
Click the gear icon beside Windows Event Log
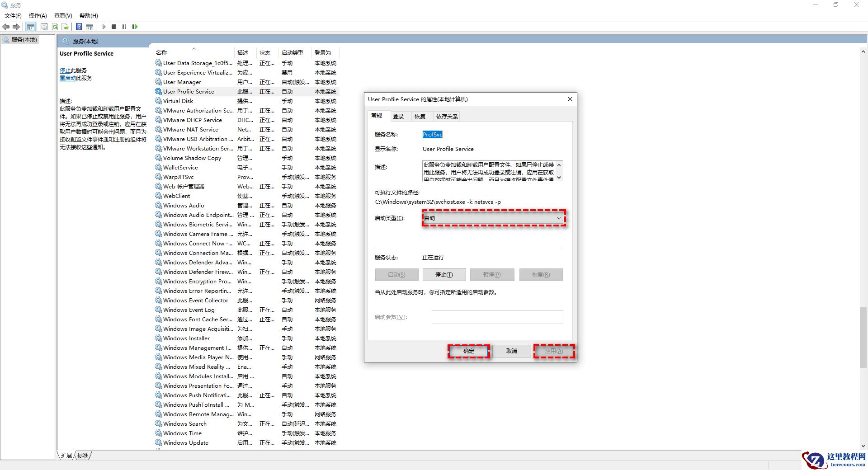(x=158, y=310)
